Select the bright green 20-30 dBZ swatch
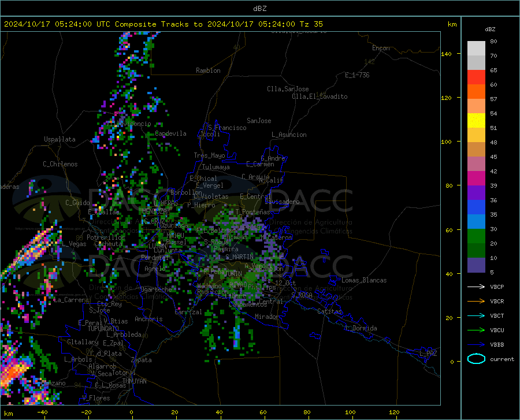 476,236
